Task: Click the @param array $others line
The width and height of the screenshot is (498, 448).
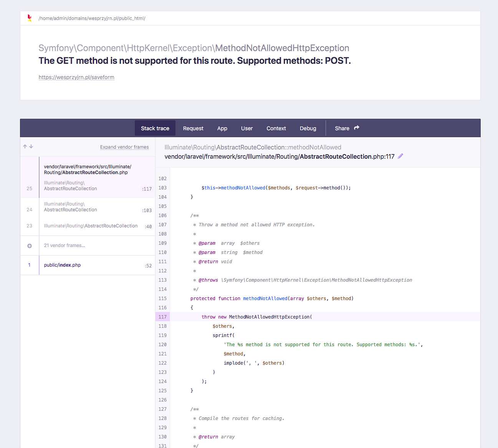Action: click(227, 243)
